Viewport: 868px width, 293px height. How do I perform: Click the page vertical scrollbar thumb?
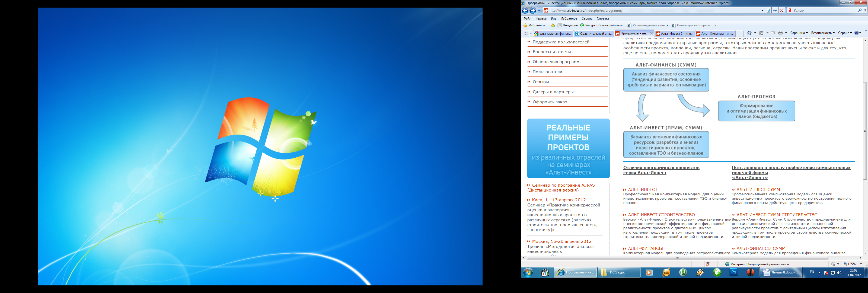[865, 131]
